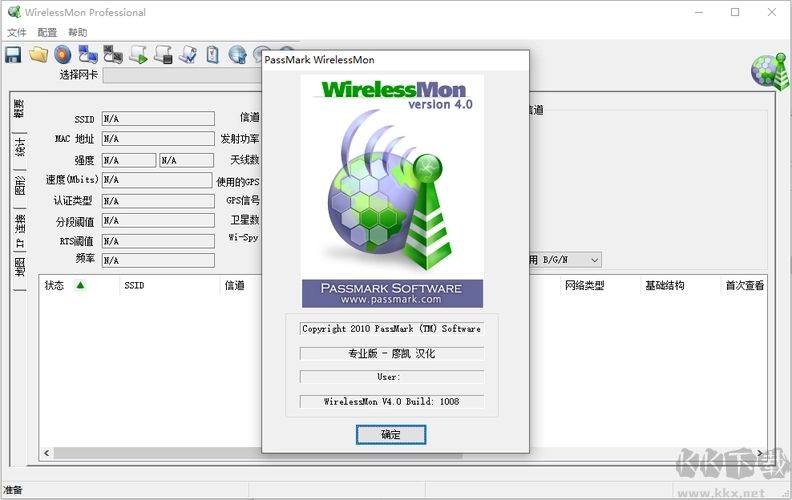Expand the B/G/N band dropdown
This screenshot has height=500, width=792.
coord(595,260)
